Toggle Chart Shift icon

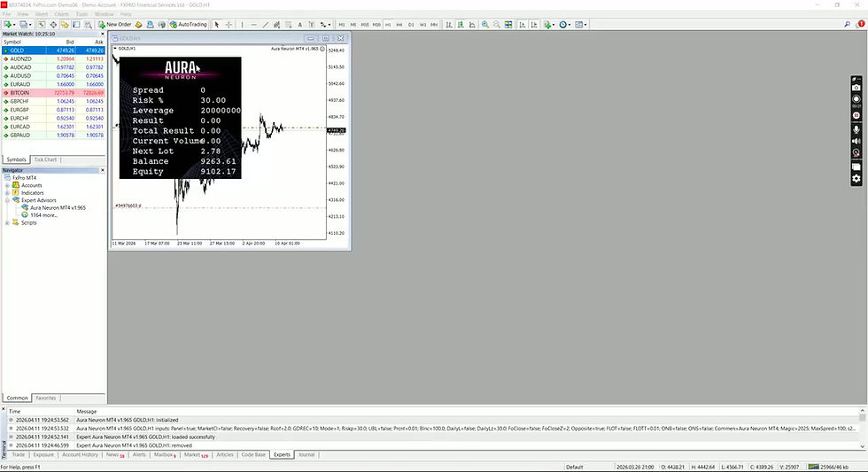533,24
